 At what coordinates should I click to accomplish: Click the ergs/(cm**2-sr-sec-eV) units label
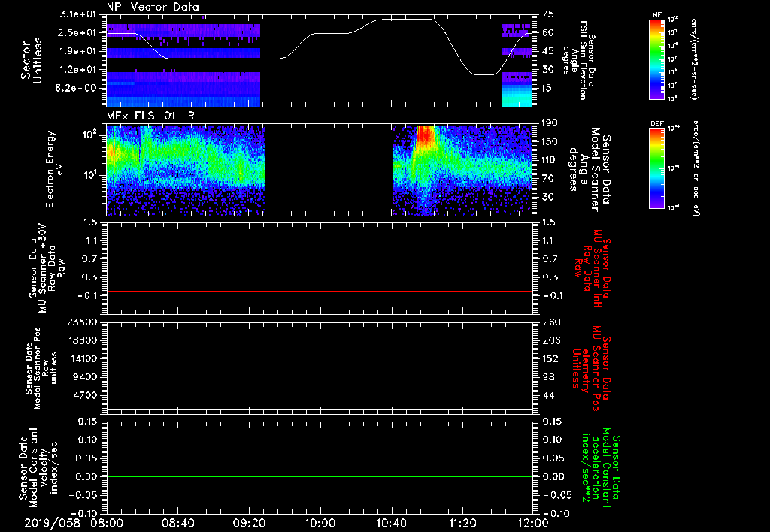pyautogui.click(x=696, y=168)
